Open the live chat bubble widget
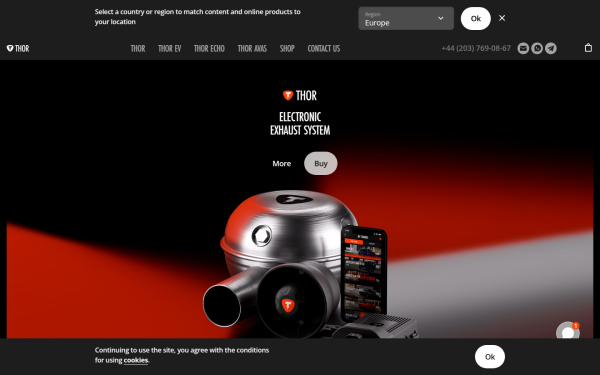This screenshot has width=600, height=375. tap(568, 331)
